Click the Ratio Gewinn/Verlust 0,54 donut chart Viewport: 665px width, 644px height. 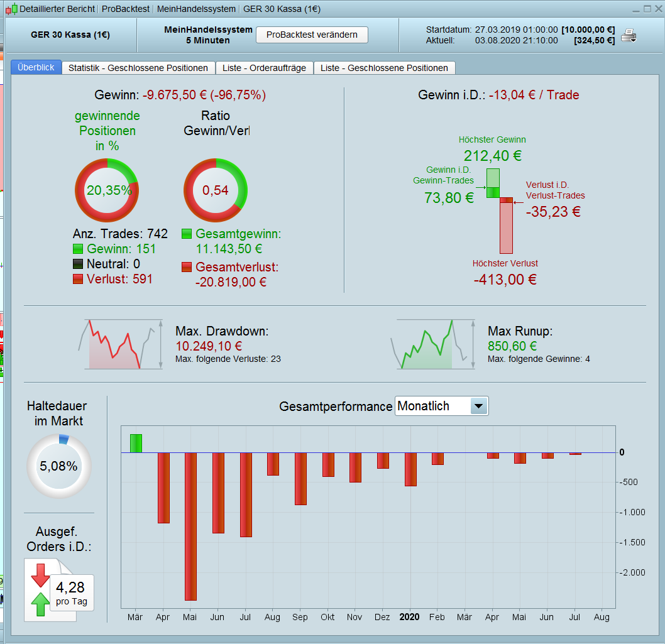pyautogui.click(x=216, y=190)
